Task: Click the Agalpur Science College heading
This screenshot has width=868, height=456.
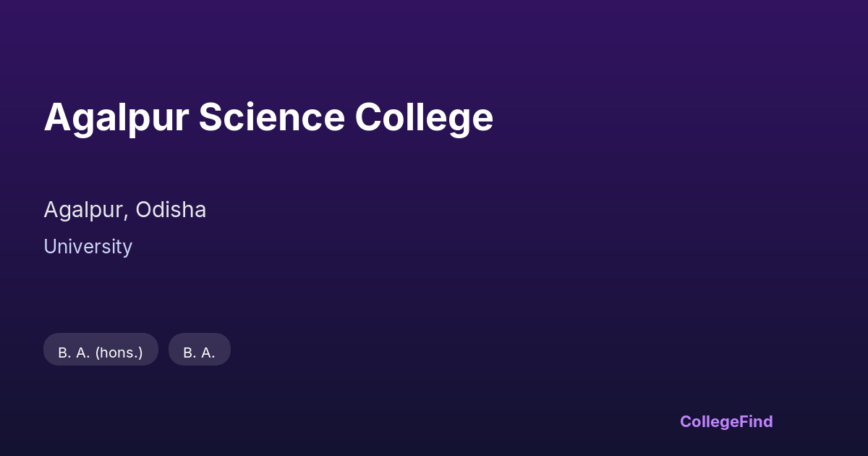Action: click(x=268, y=117)
